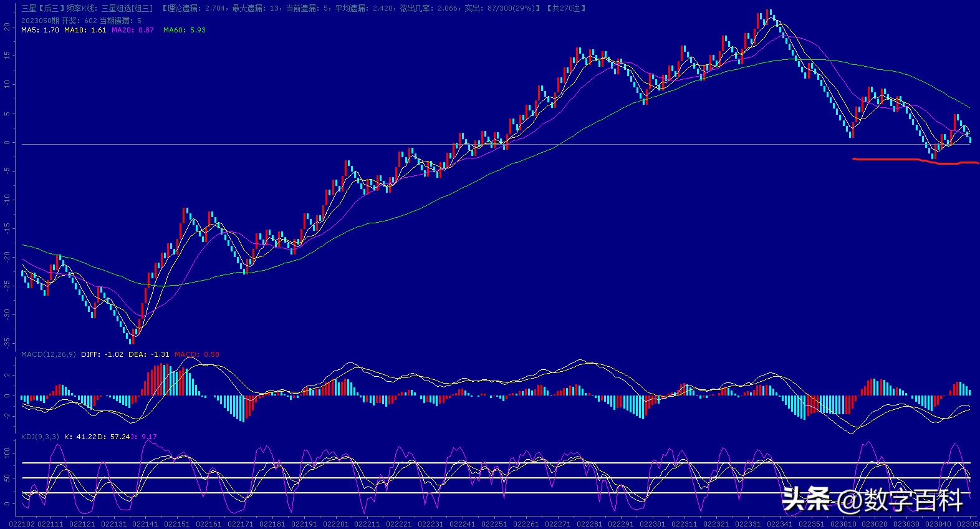Click the red MACD: 0.58 value
The image size is (980, 529).
pyautogui.click(x=197, y=354)
